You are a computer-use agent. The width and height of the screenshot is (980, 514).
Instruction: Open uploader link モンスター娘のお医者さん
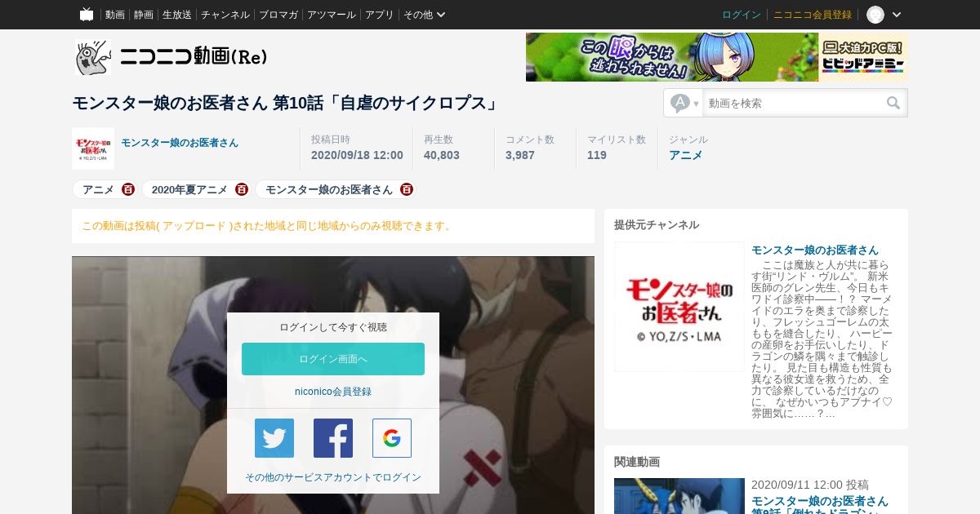point(180,143)
